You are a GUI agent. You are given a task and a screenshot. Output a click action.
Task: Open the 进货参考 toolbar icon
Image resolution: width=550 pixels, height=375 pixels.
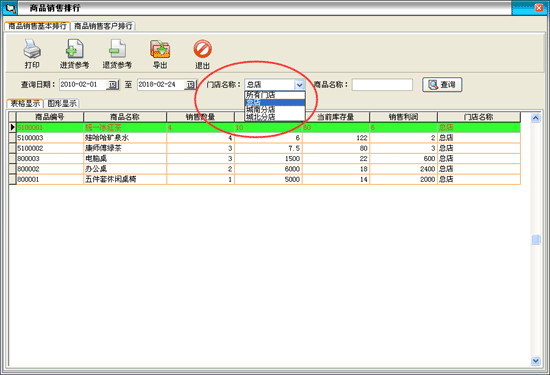pos(74,49)
